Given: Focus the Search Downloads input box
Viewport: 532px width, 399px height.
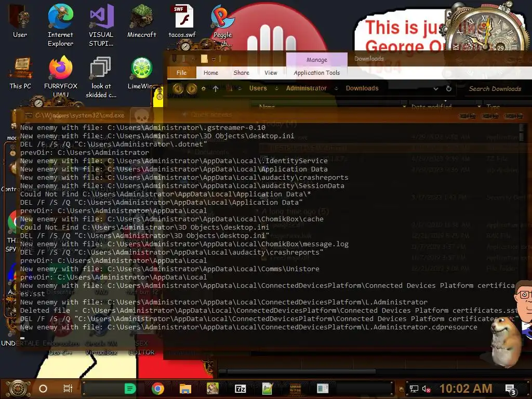Looking at the screenshot, I should point(495,88).
